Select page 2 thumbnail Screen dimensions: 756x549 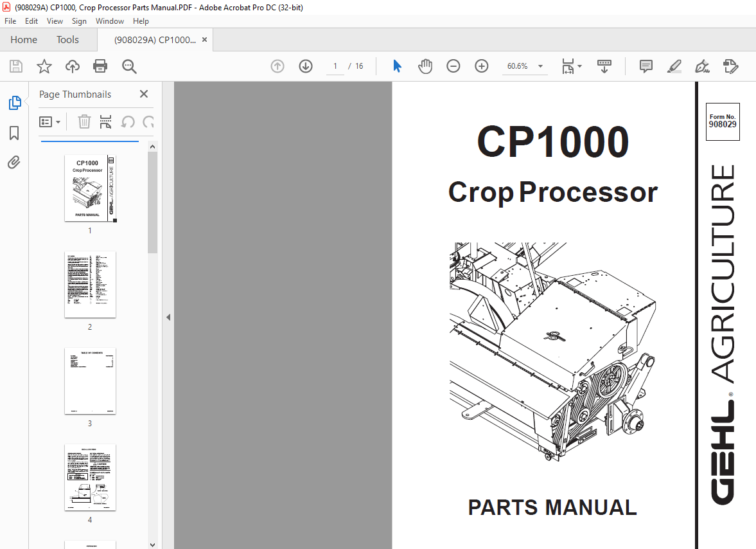click(90, 284)
